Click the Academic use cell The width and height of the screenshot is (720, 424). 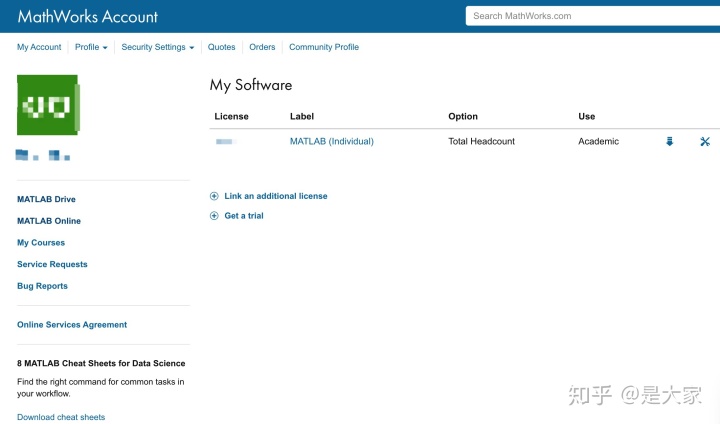[598, 141]
